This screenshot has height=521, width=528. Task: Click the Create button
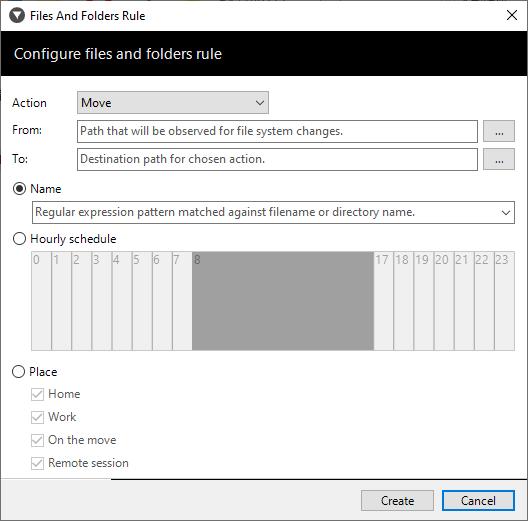point(397,500)
